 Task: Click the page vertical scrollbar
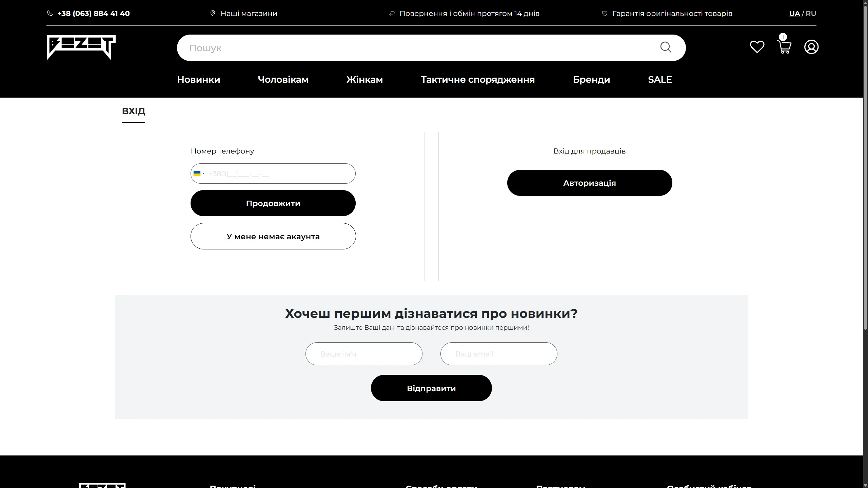click(865, 169)
